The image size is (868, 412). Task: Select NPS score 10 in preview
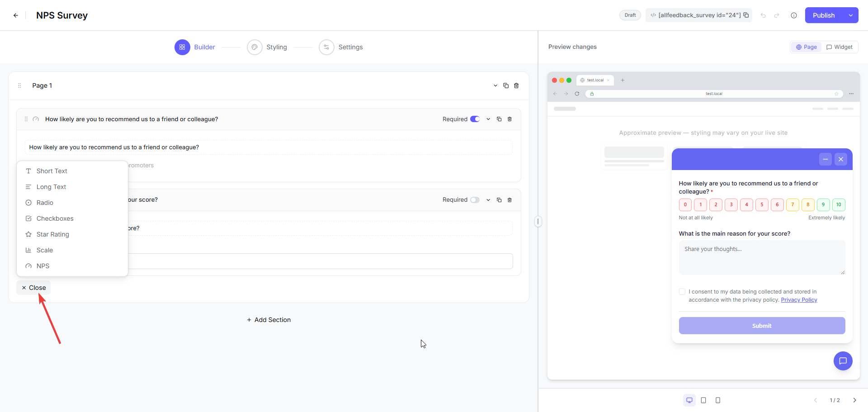pyautogui.click(x=839, y=205)
